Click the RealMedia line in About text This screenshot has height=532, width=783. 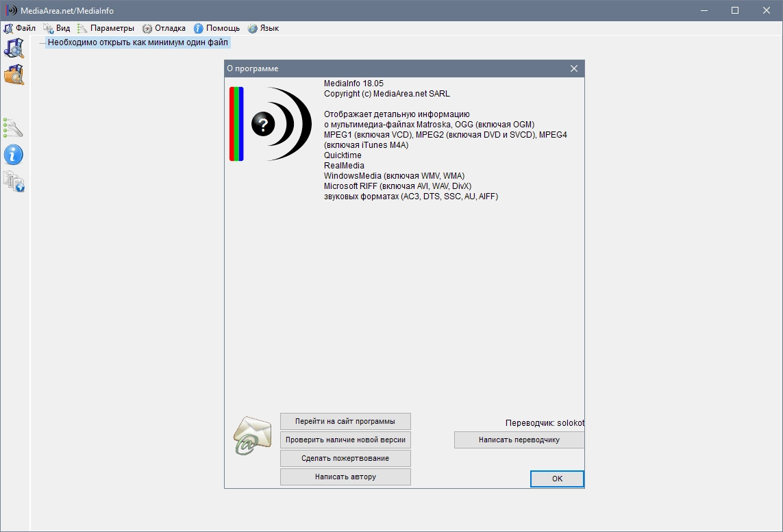(x=344, y=165)
